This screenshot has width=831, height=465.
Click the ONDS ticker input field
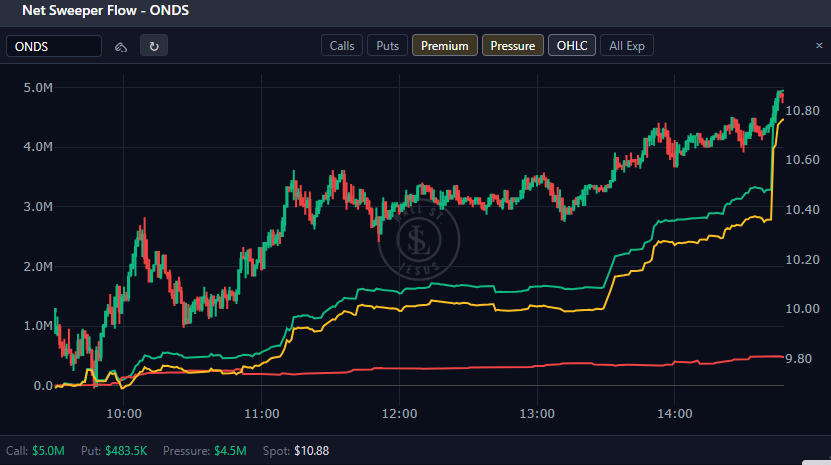point(54,46)
